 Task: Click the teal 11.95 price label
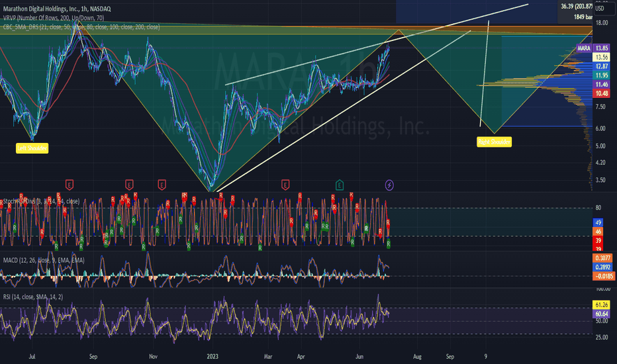click(x=602, y=75)
